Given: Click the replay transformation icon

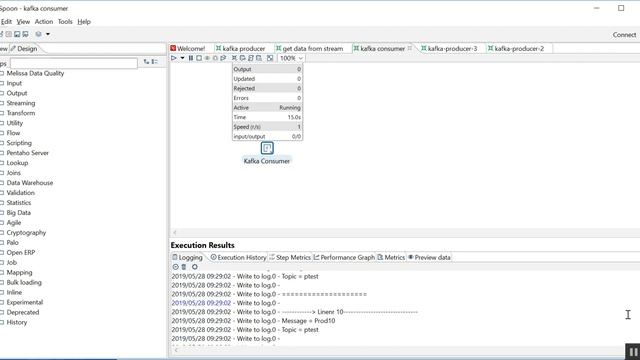Looking at the screenshot, I should point(223,58).
